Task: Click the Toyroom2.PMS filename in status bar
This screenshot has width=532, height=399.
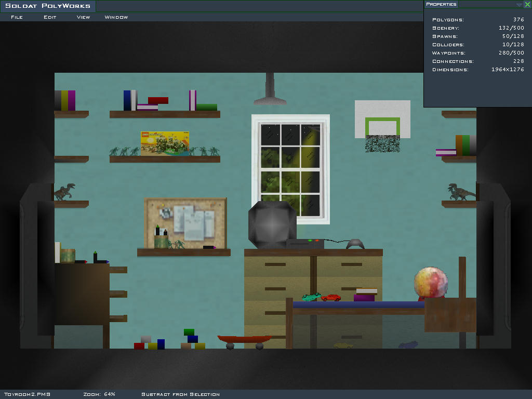Action: click(x=27, y=394)
